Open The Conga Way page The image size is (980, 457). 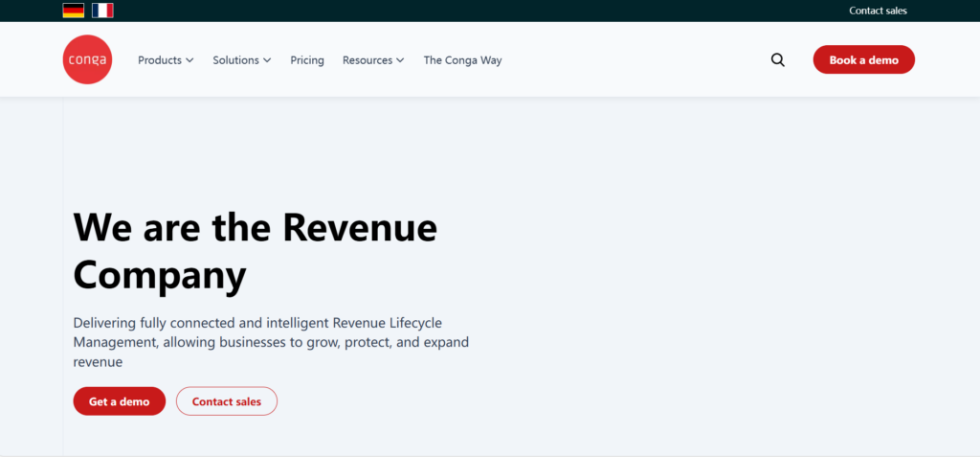pos(462,60)
